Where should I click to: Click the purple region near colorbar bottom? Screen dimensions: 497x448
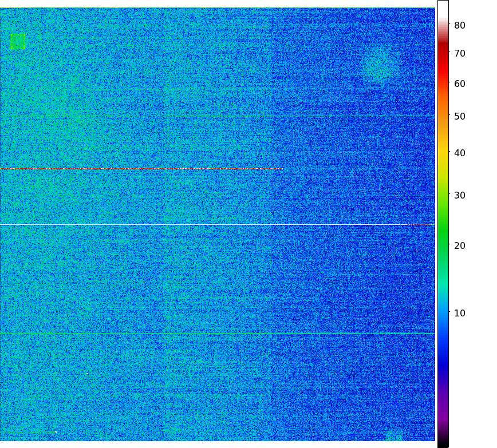443,421
